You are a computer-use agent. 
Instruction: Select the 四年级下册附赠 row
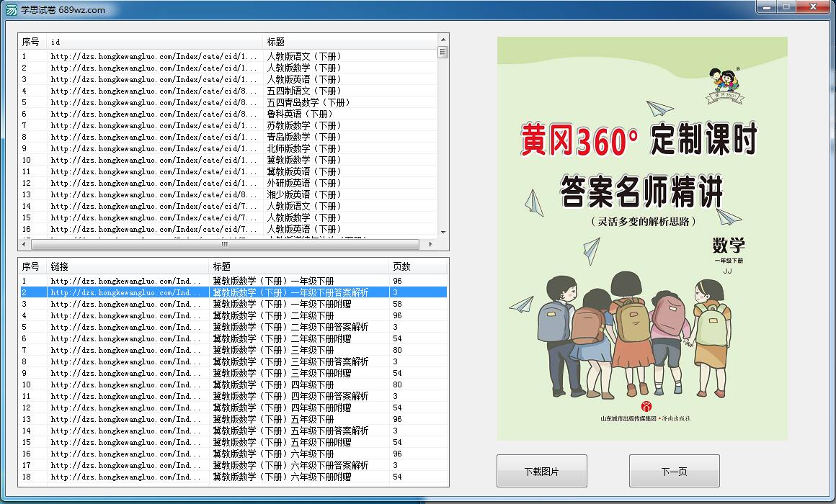tap(234, 408)
